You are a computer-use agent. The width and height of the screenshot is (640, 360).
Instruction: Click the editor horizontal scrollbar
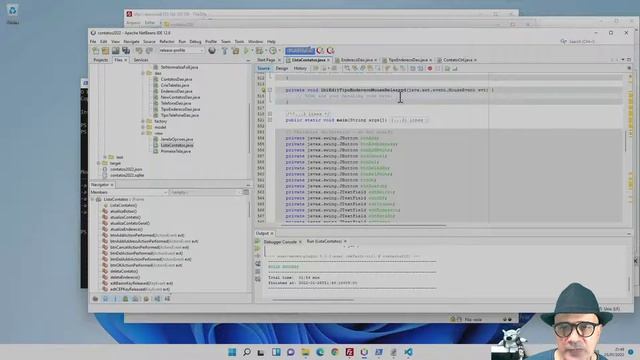(x=363, y=225)
